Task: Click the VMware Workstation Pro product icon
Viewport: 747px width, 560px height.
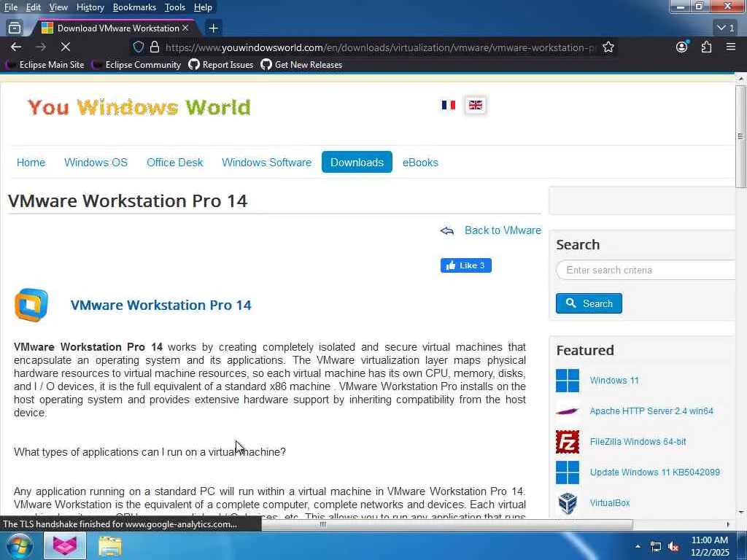Action: [31, 305]
